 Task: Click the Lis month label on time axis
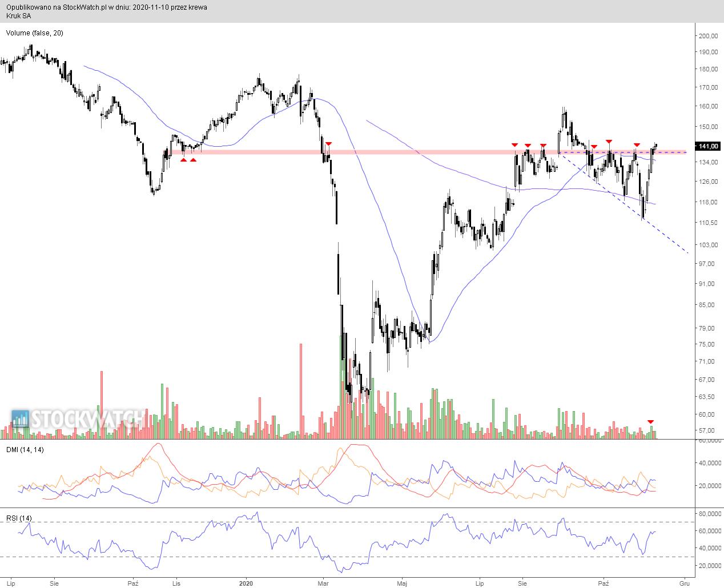[x=177, y=583]
